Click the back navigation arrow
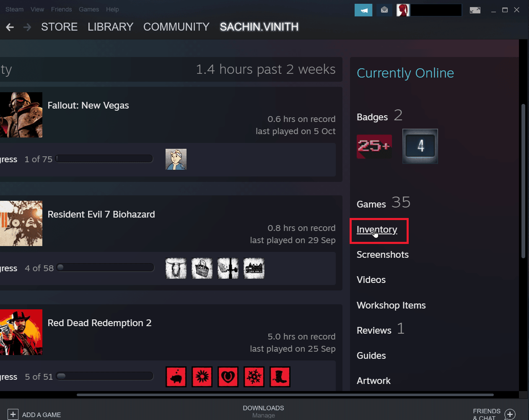This screenshot has height=420, width=529. (9, 27)
